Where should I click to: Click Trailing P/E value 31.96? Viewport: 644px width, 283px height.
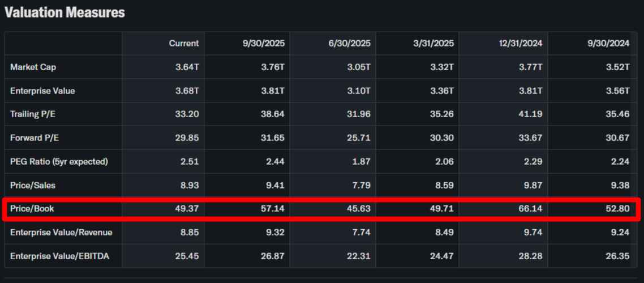pos(359,114)
